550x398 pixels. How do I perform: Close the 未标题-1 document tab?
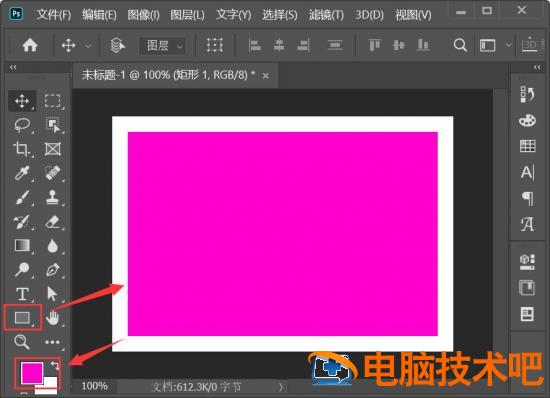(266, 76)
